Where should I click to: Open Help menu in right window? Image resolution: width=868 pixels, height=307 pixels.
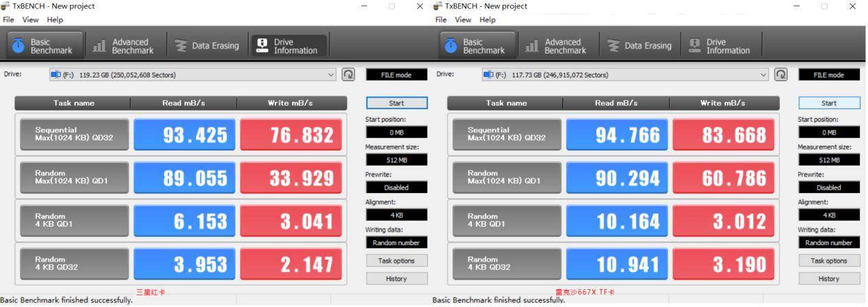488,19
